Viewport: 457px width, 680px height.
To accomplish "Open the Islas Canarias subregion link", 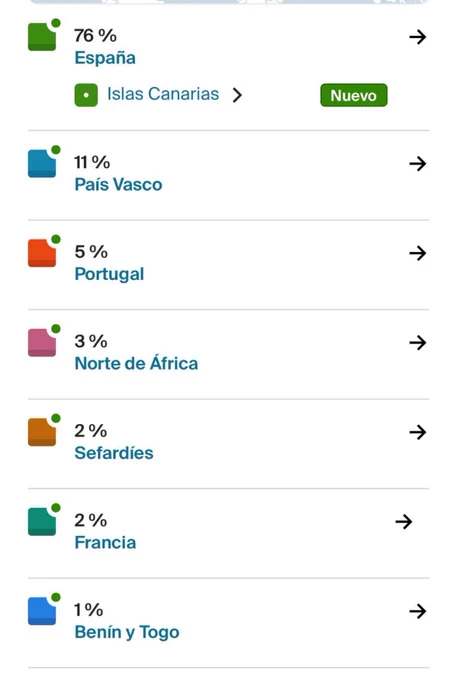I will (x=163, y=94).
